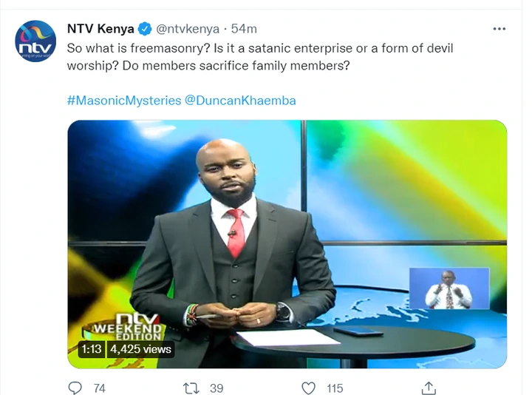Click the 39 retweets count
This screenshot has height=395, width=532.
tap(216, 388)
